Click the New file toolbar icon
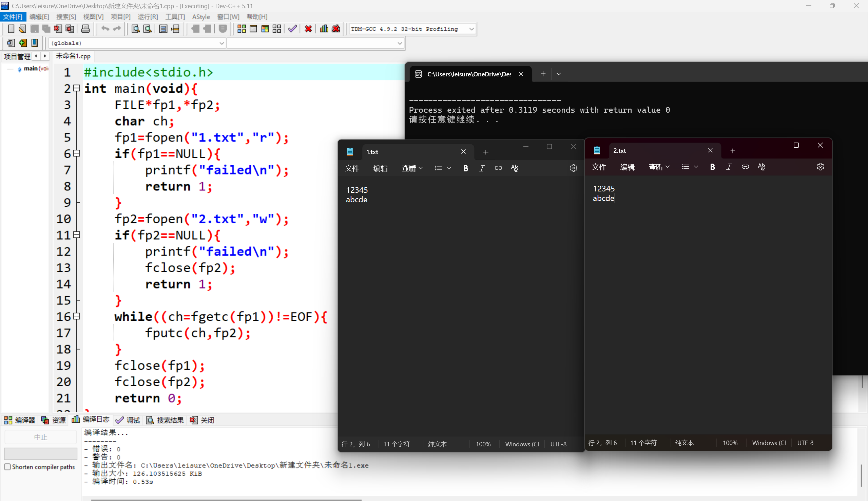Image resolution: width=868 pixels, height=501 pixels. pyautogui.click(x=11, y=29)
